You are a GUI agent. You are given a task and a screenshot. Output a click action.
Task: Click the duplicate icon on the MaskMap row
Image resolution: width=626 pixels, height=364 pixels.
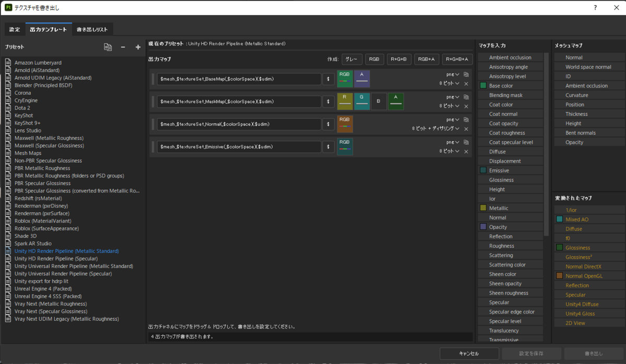[x=466, y=97]
